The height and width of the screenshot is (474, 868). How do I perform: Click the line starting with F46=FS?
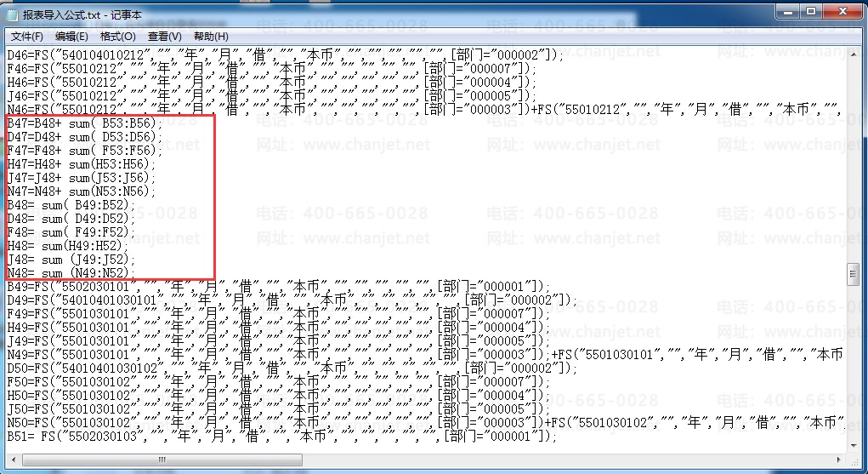tap(272, 69)
